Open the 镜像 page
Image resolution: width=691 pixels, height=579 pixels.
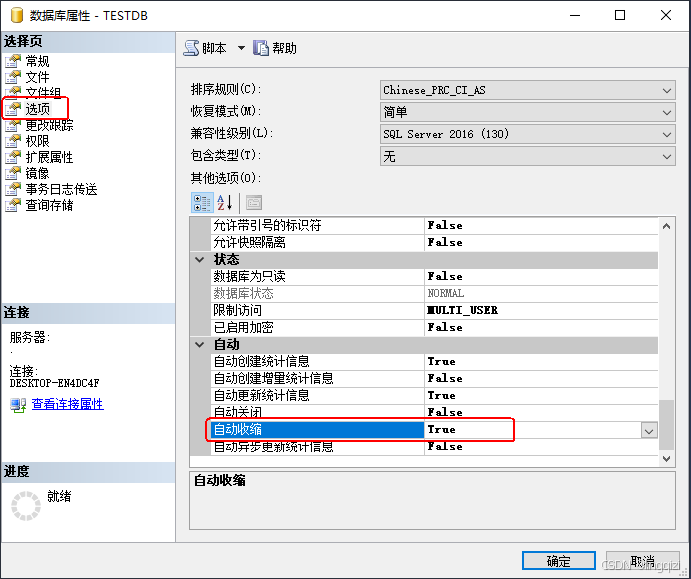tap(37, 173)
